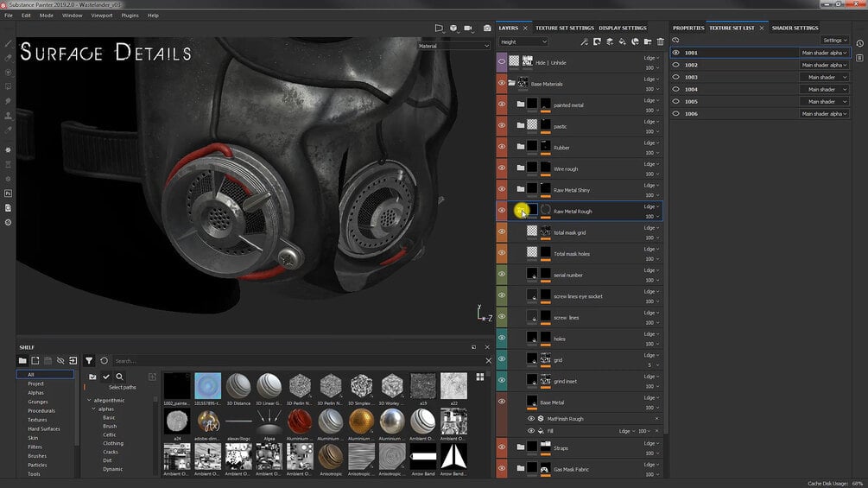This screenshot has height=488, width=868.
Task: Open Settings dropdown in Texture Set List
Action: pos(835,40)
